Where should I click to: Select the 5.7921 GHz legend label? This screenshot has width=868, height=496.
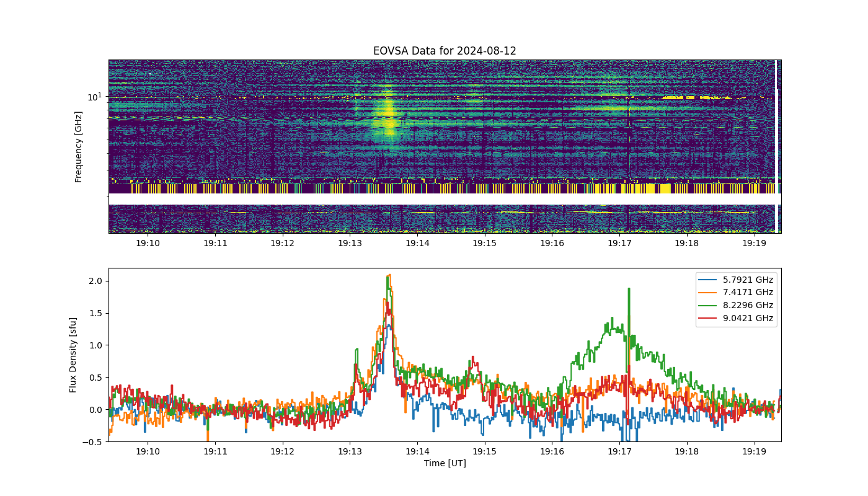tap(748, 280)
